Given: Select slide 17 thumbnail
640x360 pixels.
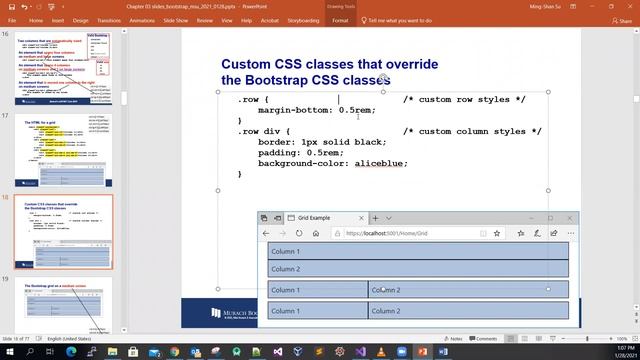Looking at the screenshot, I should (x=63, y=150).
